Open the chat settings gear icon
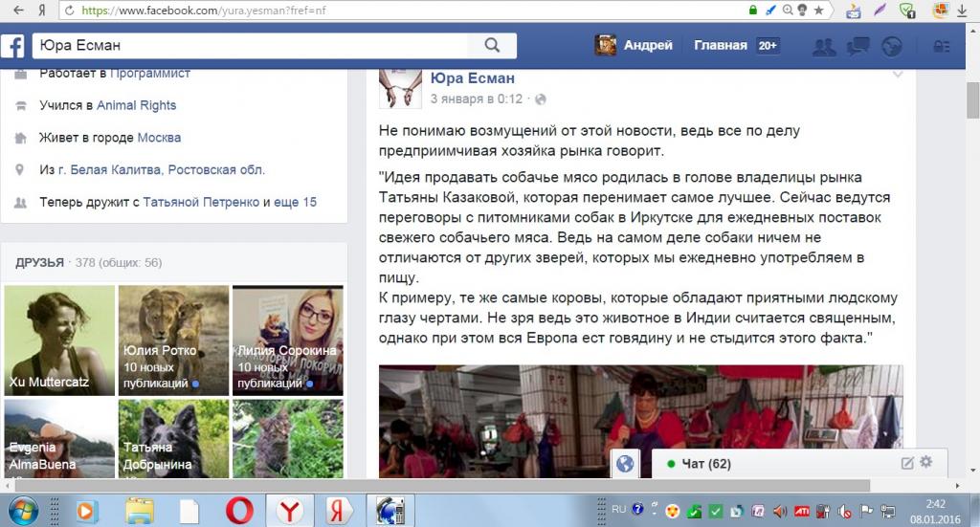 click(925, 463)
